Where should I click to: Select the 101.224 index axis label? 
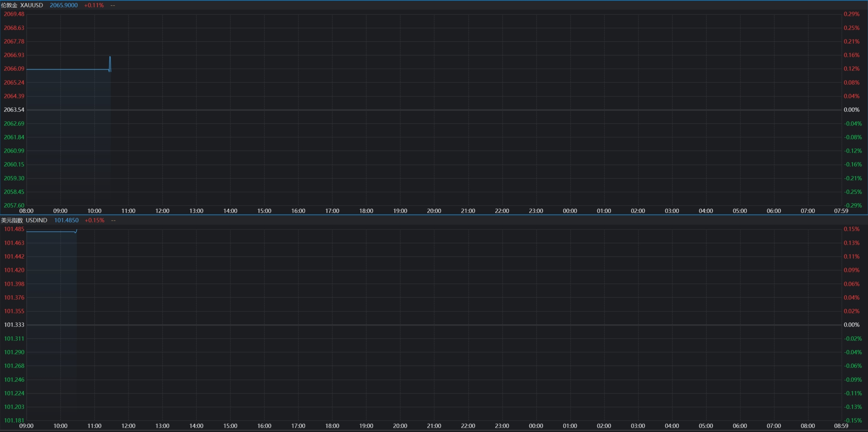pos(14,394)
